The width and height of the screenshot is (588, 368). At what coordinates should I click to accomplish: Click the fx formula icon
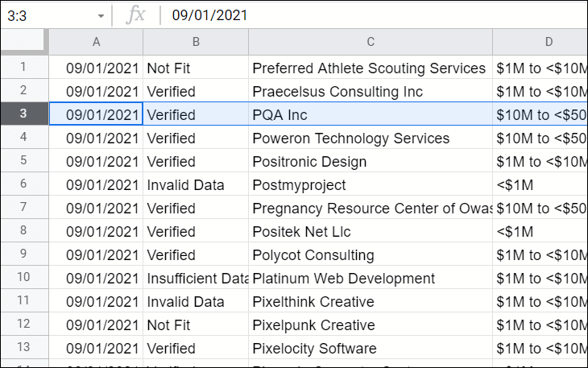pos(136,15)
